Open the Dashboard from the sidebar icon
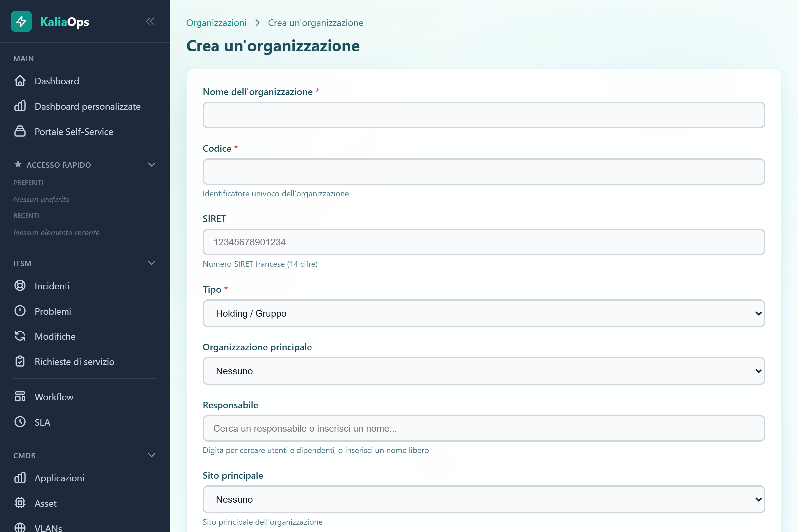This screenshot has height=532, width=798. tap(20, 81)
